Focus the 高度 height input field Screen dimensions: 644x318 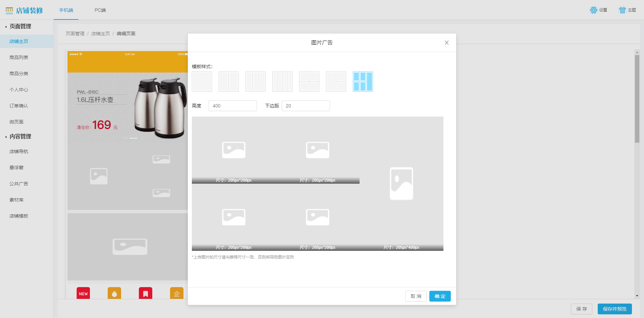[233, 106]
